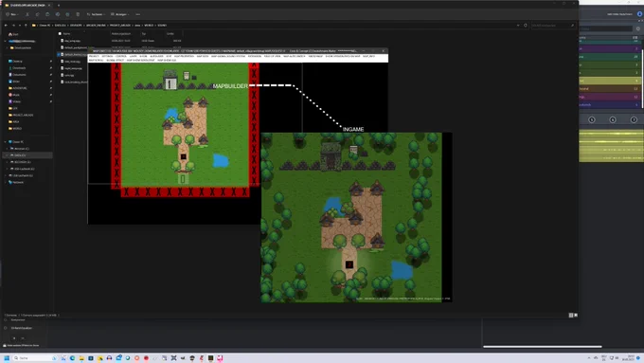Image resolution: width=644 pixels, height=363 pixels.
Task: Click the Delete trash icon in Explorer toolbar
Action: coord(78,14)
